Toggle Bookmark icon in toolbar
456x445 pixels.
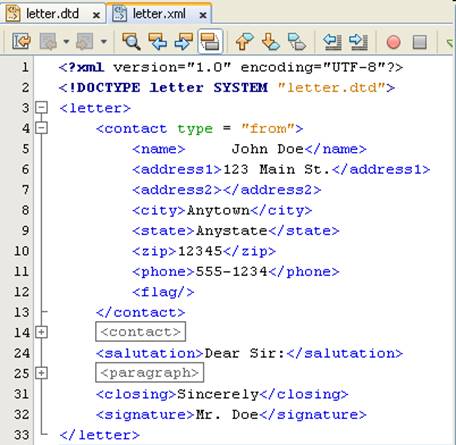click(297, 42)
